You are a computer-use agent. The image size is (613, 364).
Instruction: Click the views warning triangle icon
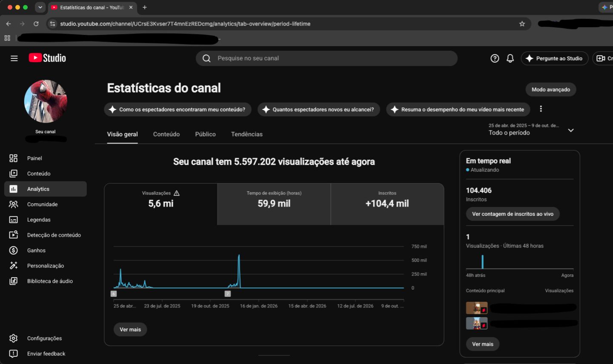click(177, 193)
